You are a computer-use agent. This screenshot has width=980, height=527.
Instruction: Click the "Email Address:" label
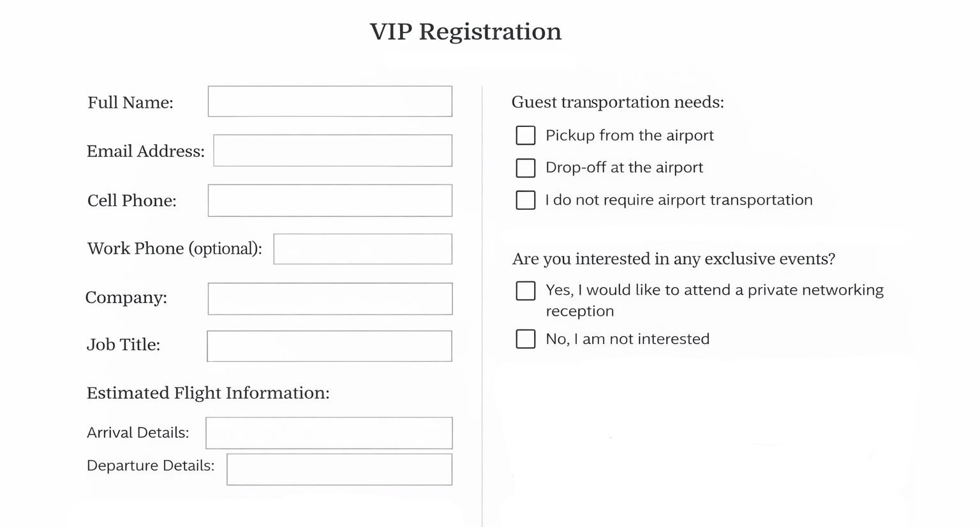145,151
